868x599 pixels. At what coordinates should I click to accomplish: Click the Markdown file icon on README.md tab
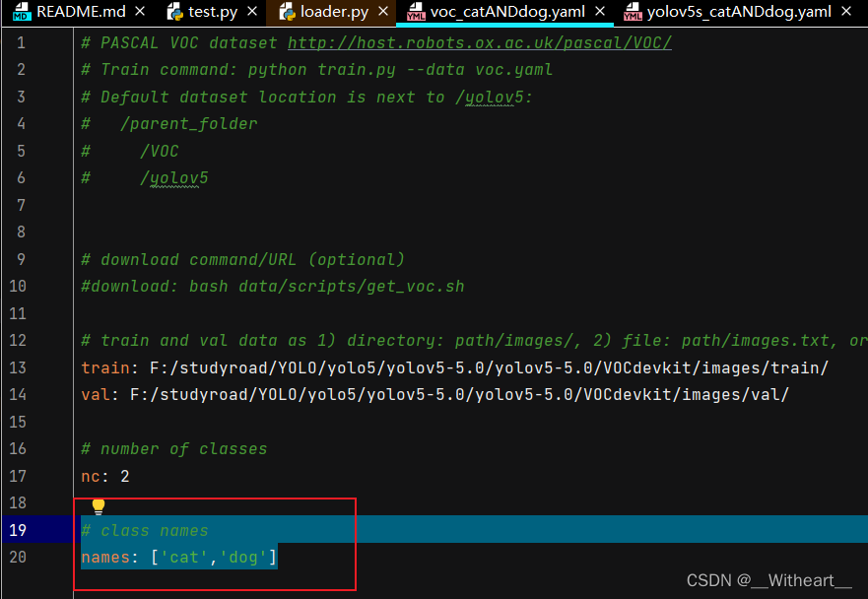click(22, 12)
